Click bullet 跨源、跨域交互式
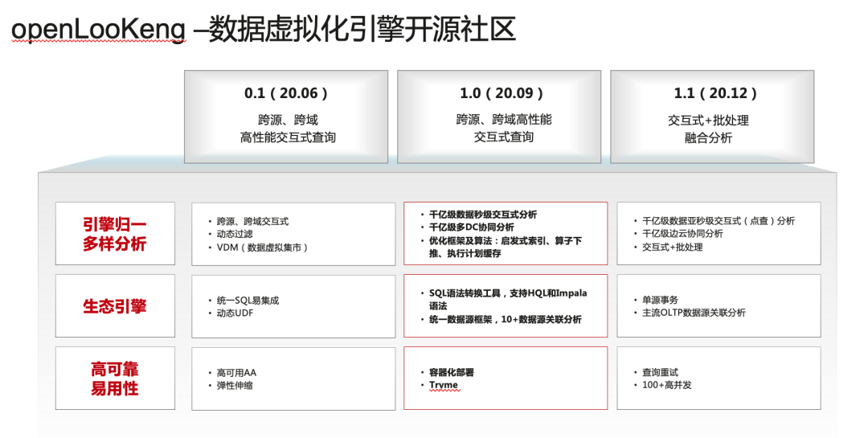868x438 pixels. [x=252, y=222]
